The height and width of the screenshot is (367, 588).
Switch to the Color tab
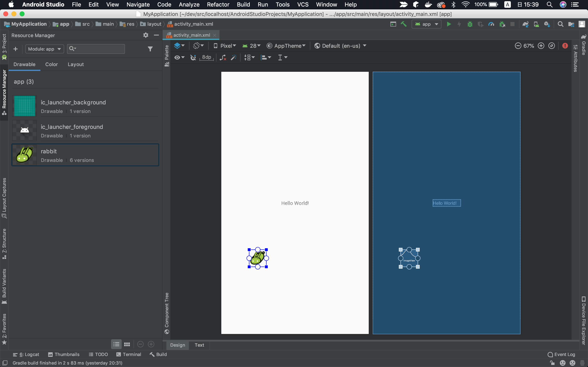point(51,64)
